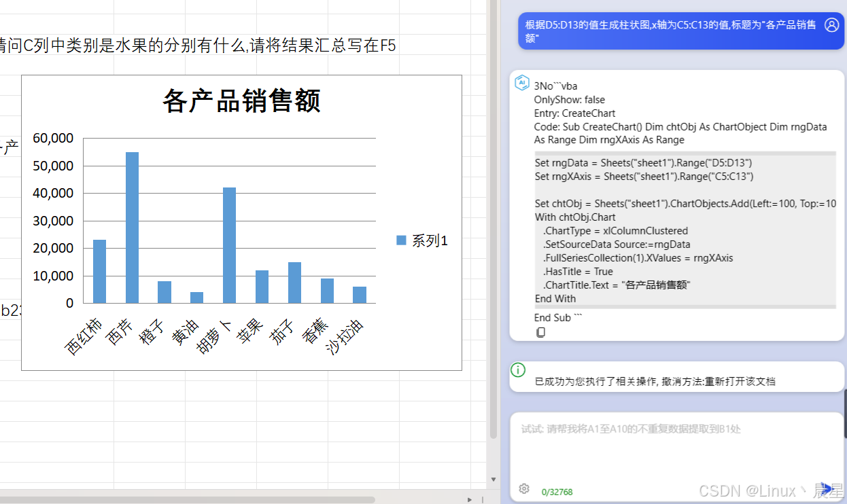The width and height of the screenshot is (847, 504).
Task: Click the line Set rngData = Sheets range D5:D13
Action: click(x=643, y=163)
